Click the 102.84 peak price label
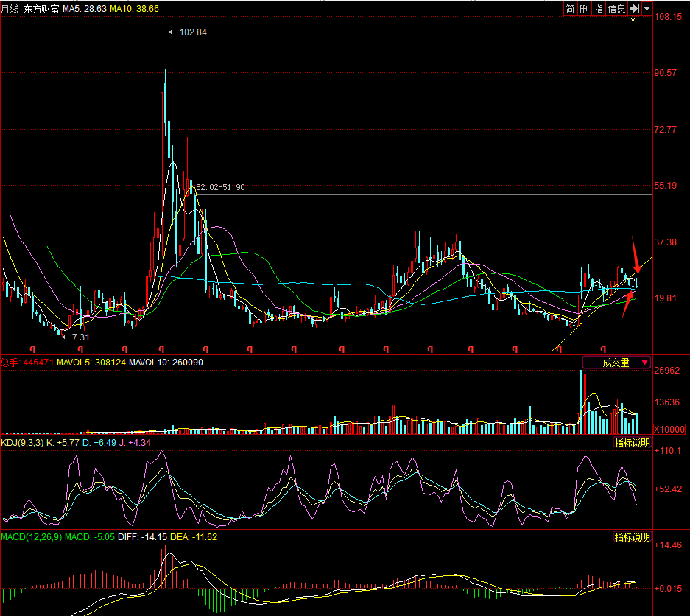The width and height of the screenshot is (690, 616). point(193,32)
